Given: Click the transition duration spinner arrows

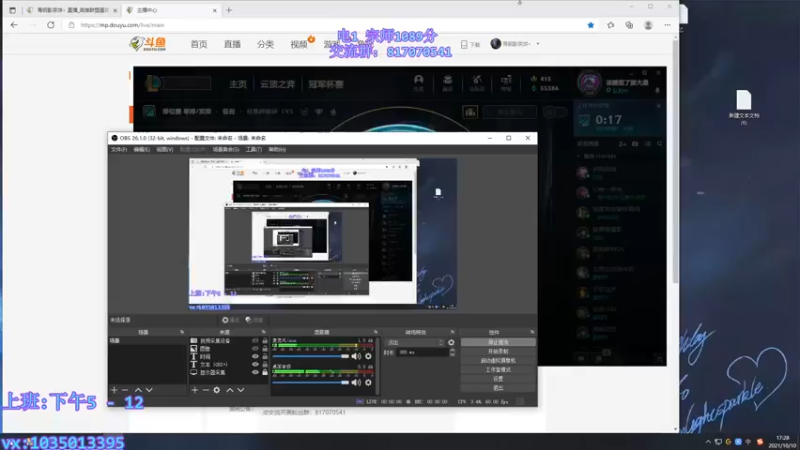Looking at the screenshot, I should click(x=452, y=352).
